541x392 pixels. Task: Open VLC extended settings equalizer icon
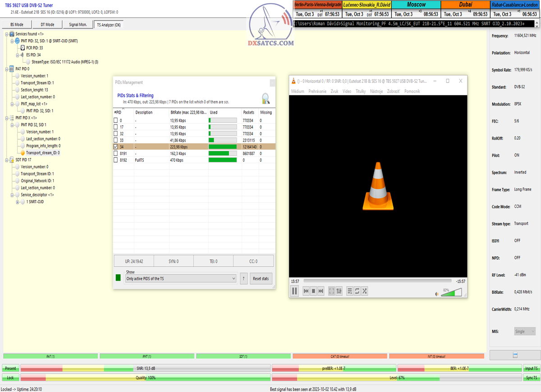(339, 291)
